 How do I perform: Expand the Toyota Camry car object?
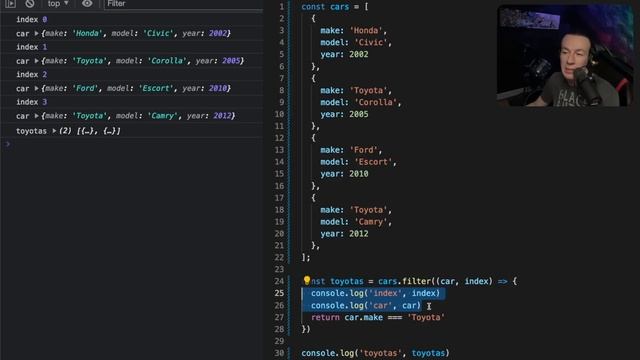pos(36,116)
